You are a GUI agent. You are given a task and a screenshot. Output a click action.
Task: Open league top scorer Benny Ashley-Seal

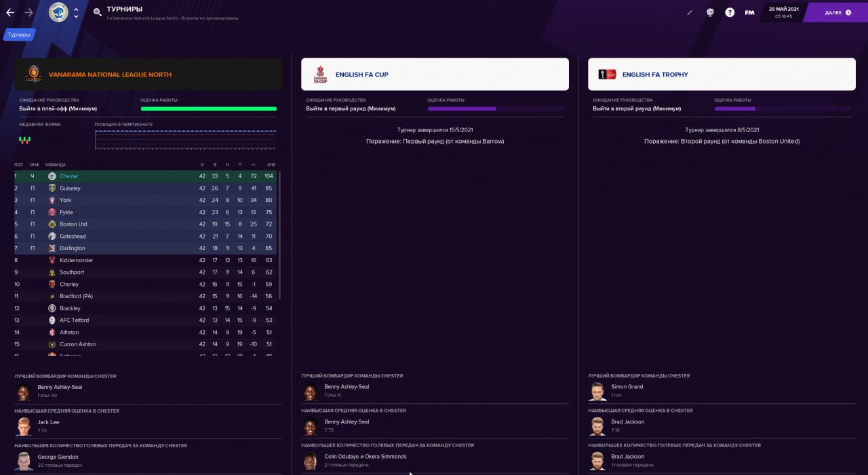[60, 387]
